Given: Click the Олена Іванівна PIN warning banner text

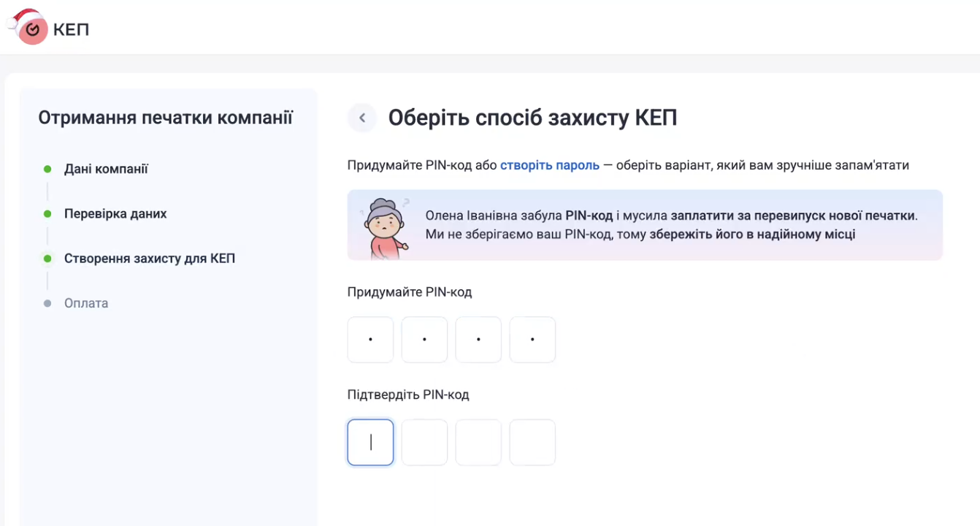Looking at the screenshot, I should click(670, 225).
